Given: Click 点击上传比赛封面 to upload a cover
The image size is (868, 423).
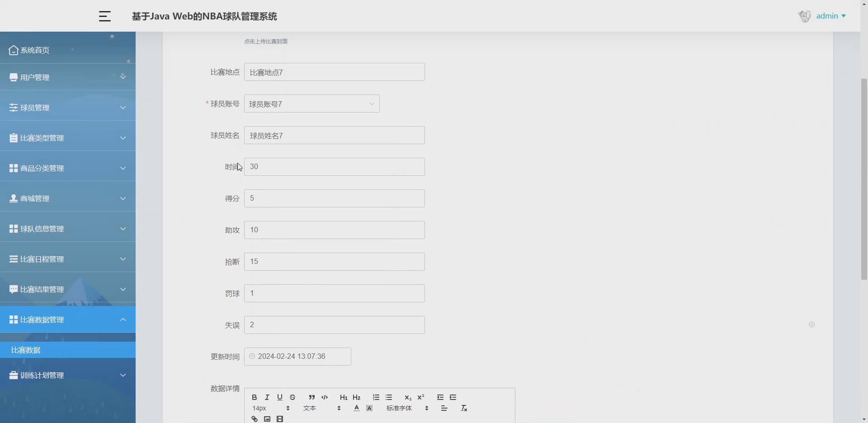Looking at the screenshot, I should [x=266, y=41].
